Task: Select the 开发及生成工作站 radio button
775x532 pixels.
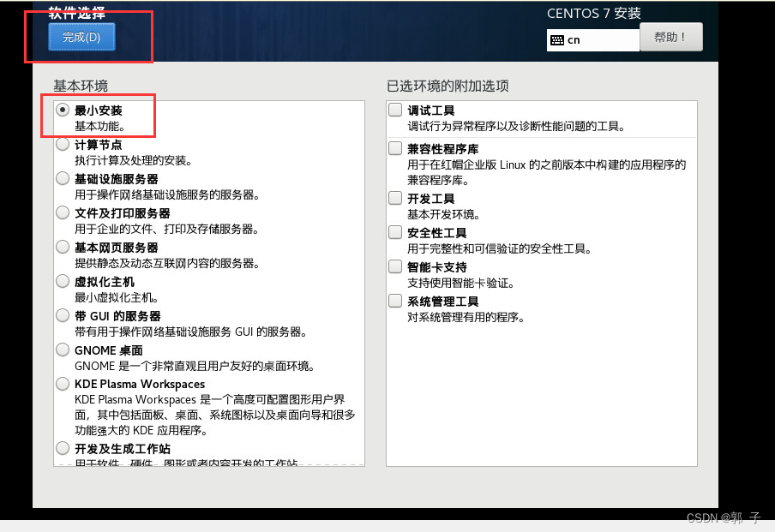Action: (x=63, y=448)
